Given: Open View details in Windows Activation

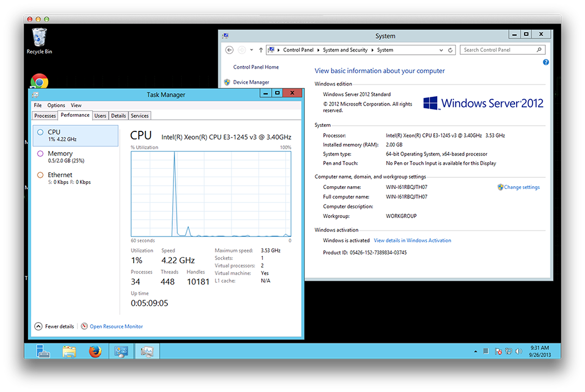Looking at the screenshot, I should [412, 240].
